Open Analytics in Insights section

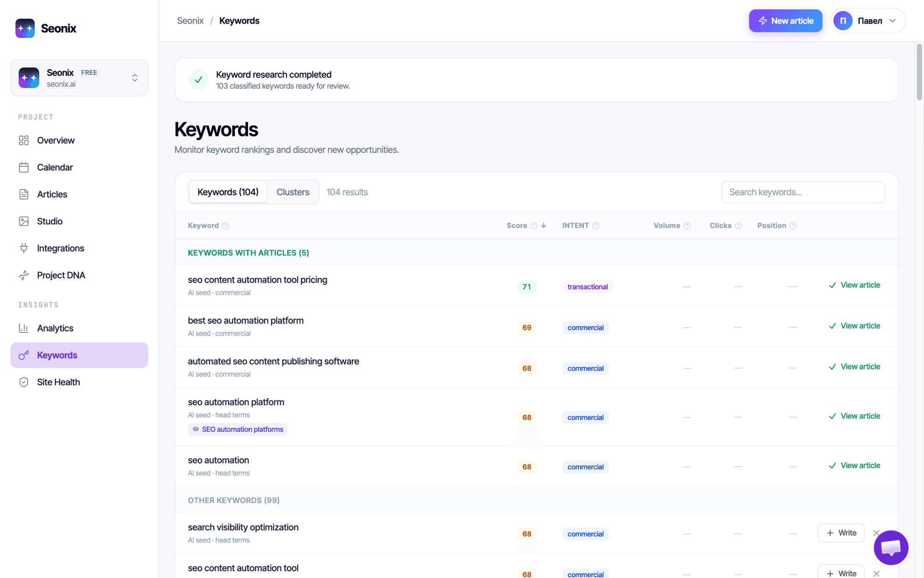pos(79,328)
